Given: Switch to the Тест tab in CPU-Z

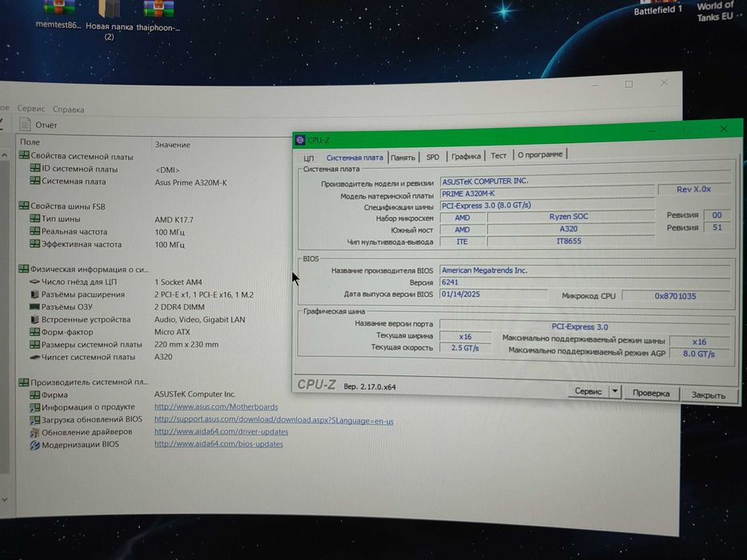Looking at the screenshot, I should coord(498,156).
